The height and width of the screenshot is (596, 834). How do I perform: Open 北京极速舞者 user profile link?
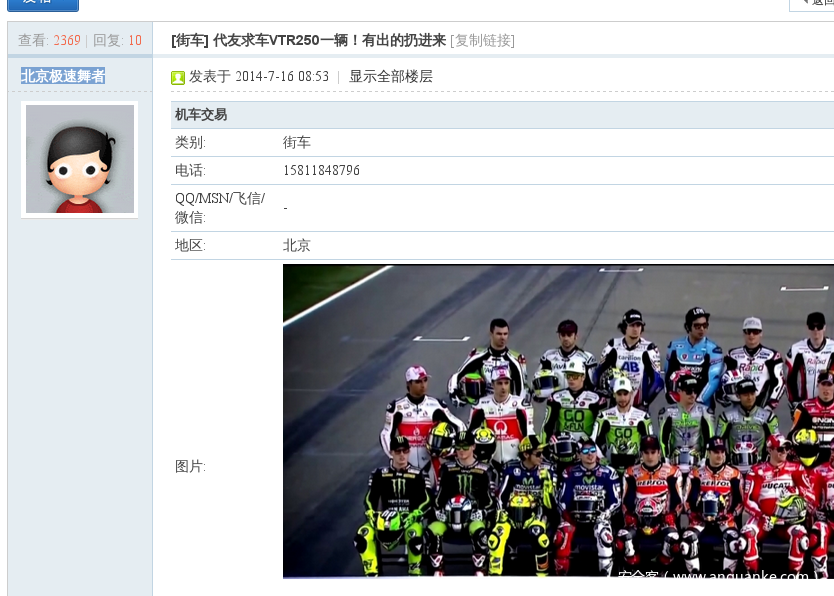click(63, 76)
